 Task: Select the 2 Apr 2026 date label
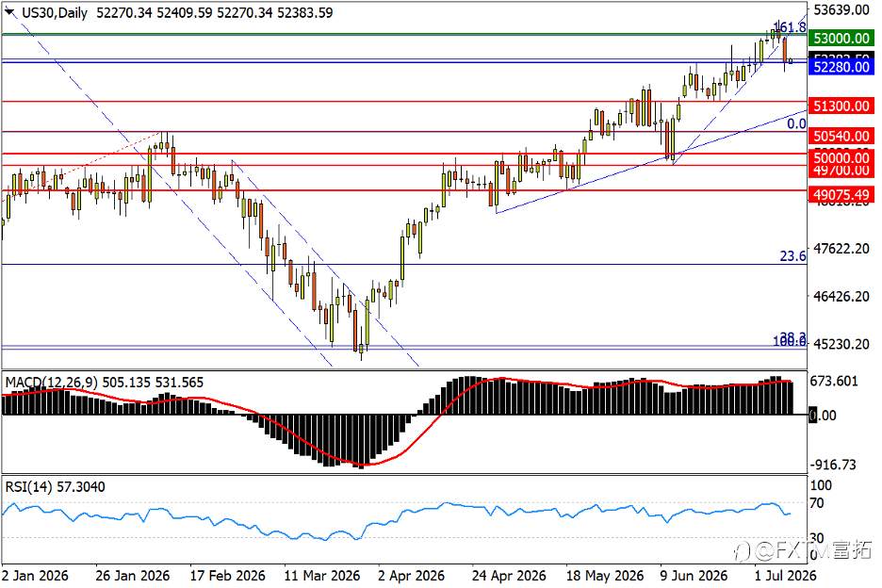pos(411,576)
